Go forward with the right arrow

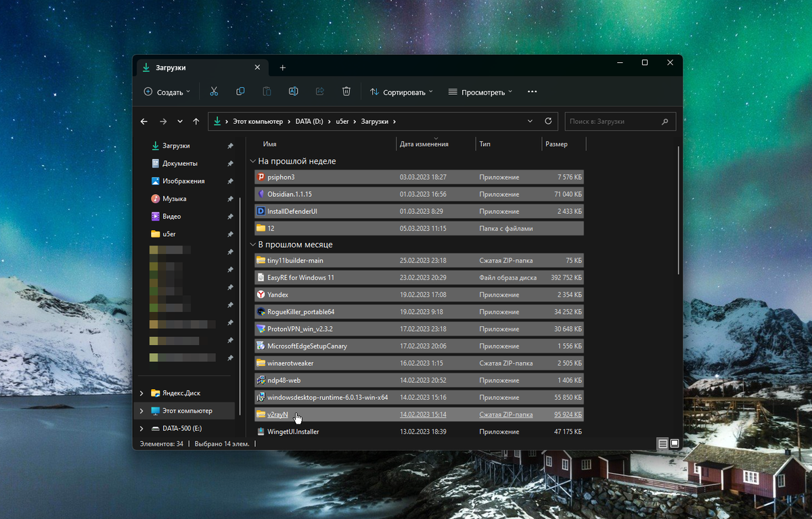tap(163, 122)
